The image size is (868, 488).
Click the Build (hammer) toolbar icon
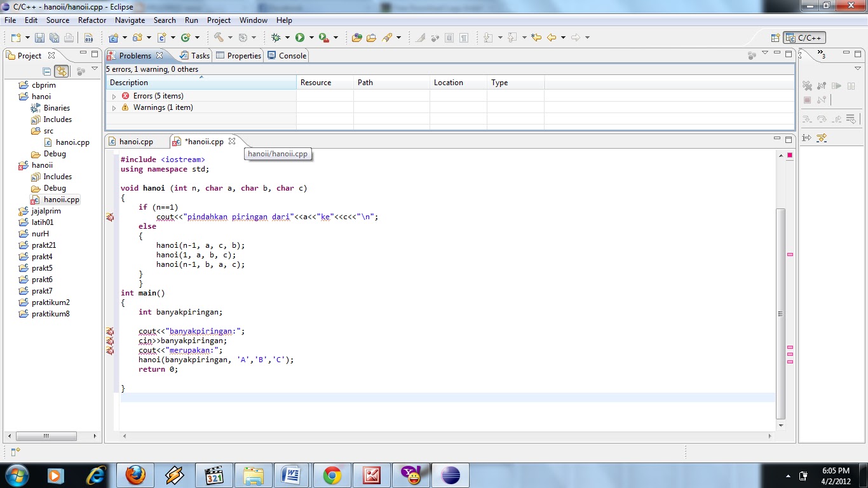(x=219, y=37)
